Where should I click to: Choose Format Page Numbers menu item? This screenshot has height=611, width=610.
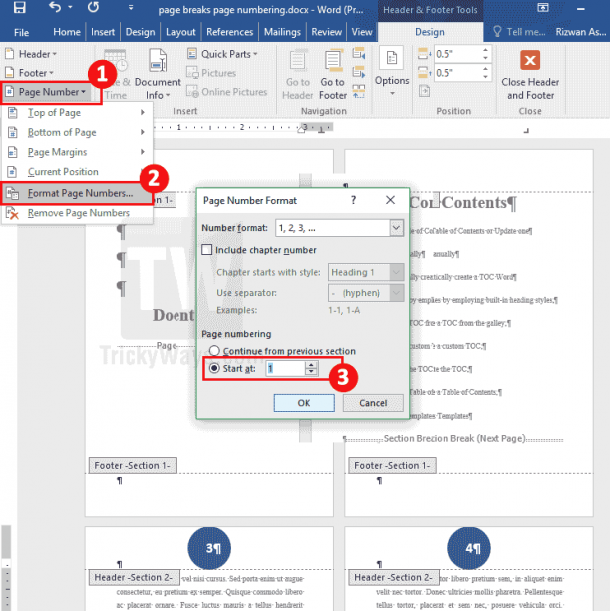pos(77,193)
